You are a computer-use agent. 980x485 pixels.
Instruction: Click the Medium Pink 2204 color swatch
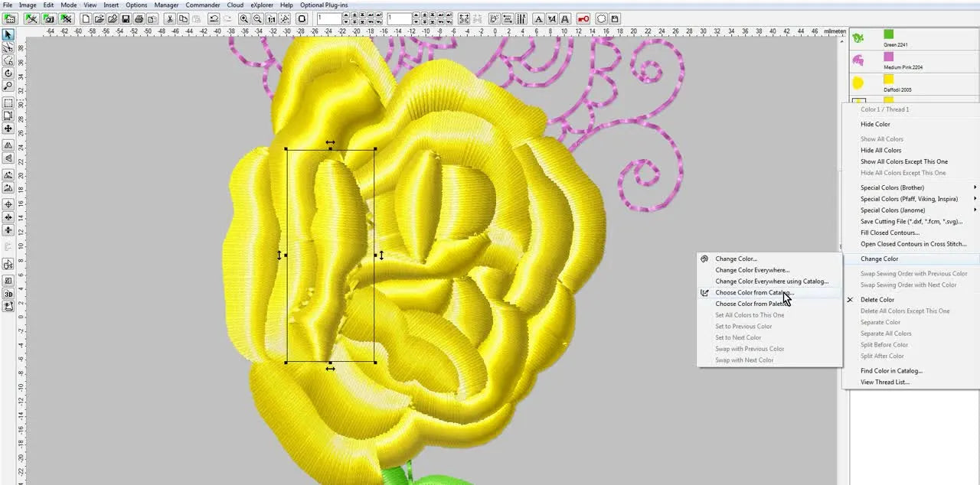click(x=888, y=57)
